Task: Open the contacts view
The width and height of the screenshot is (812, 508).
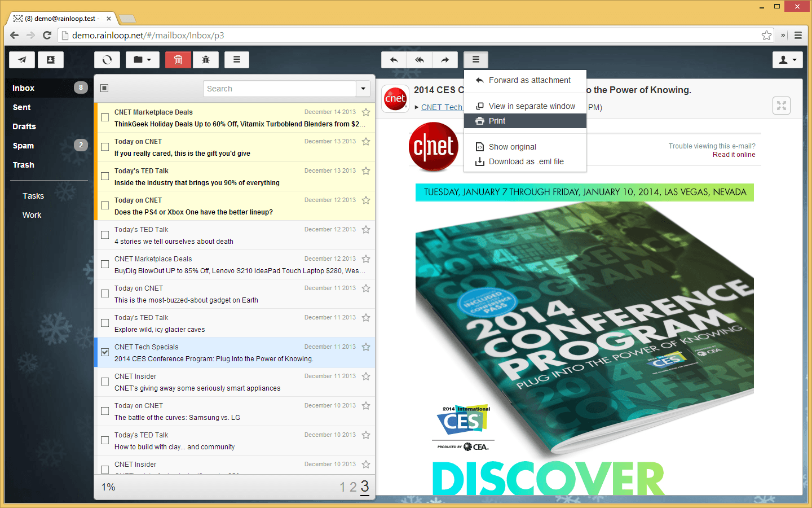Action: point(50,59)
